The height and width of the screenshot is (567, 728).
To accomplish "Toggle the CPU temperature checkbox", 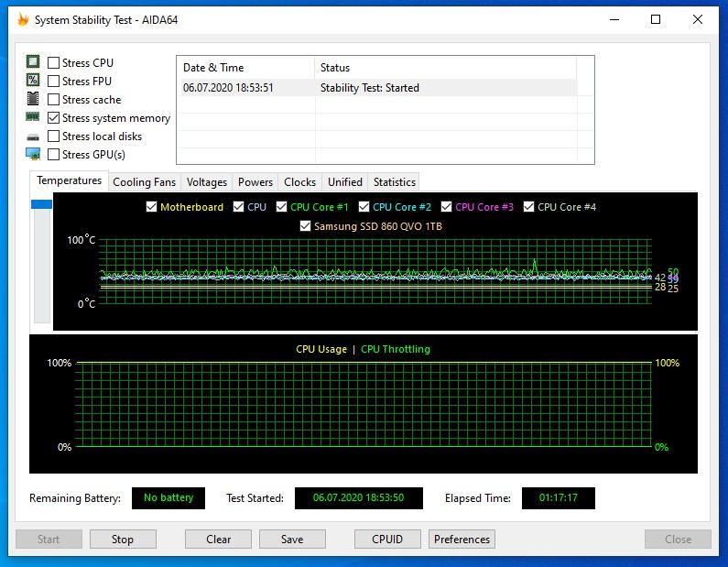I will (238, 207).
